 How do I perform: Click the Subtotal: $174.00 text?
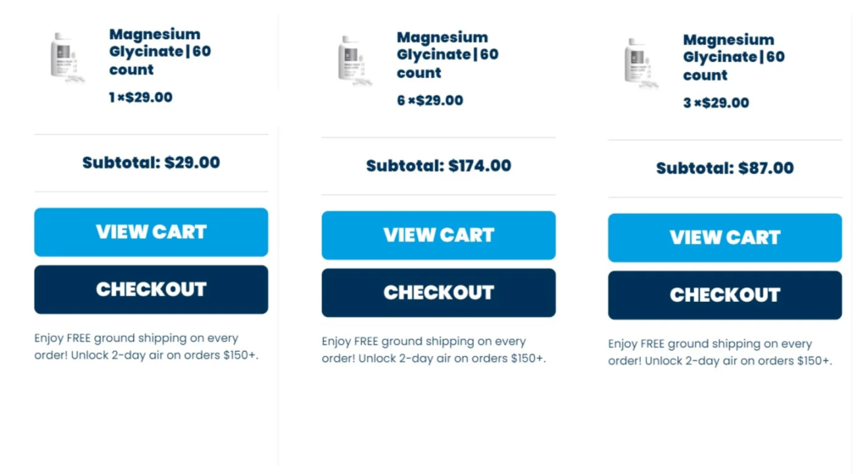point(438,165)
